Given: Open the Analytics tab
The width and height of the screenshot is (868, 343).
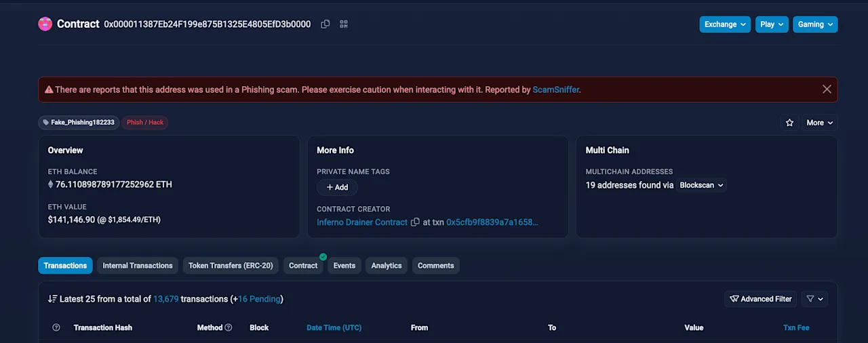Looking at the screenshot, I should 387,266.
